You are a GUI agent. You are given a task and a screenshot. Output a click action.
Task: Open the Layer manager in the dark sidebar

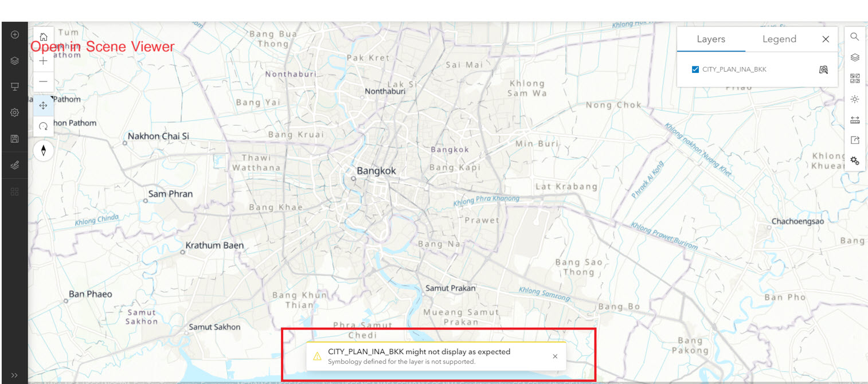click(x=14, y=60)
